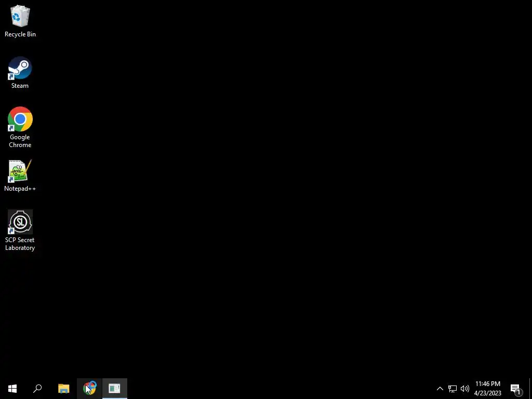Viewport: 532px width, 399px height.
Task: Switch to the active taskbar app window
Action: point(115,389)
